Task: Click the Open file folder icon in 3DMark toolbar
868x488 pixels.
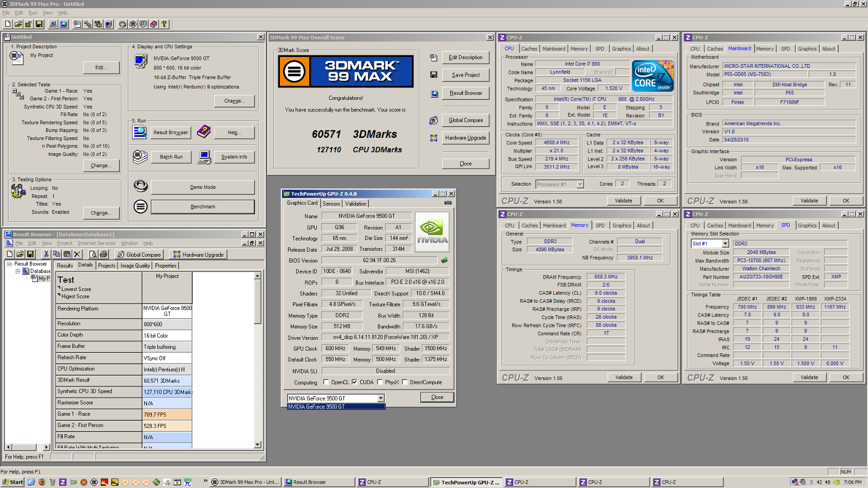Action: [x=18, y=24]
